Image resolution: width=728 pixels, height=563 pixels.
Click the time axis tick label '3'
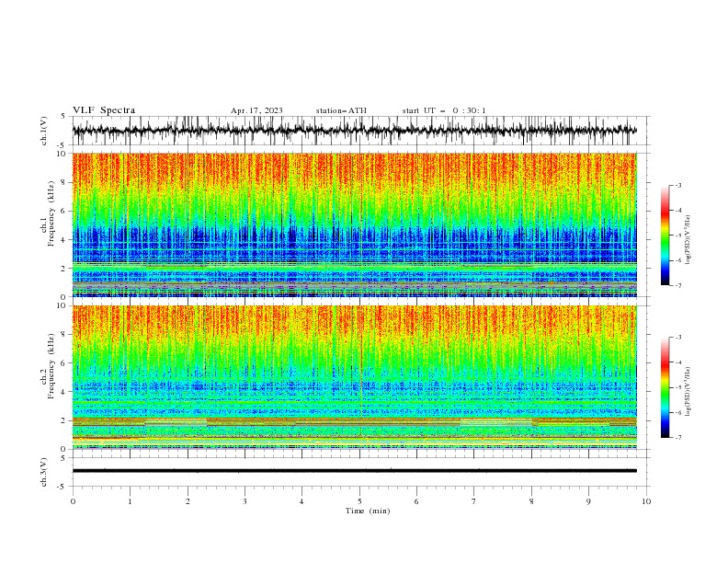click(245, 501)
